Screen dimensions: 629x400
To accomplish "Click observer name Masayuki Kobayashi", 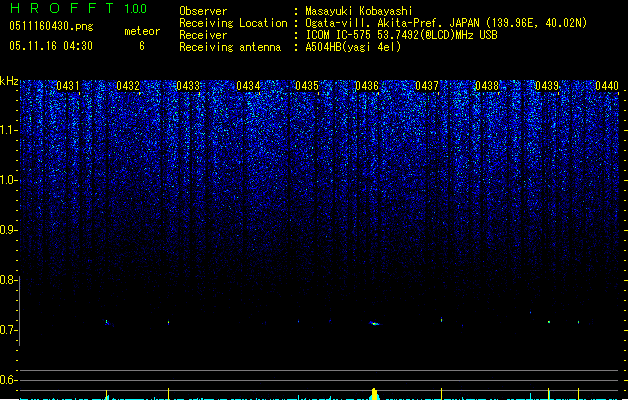I will 359,11.
